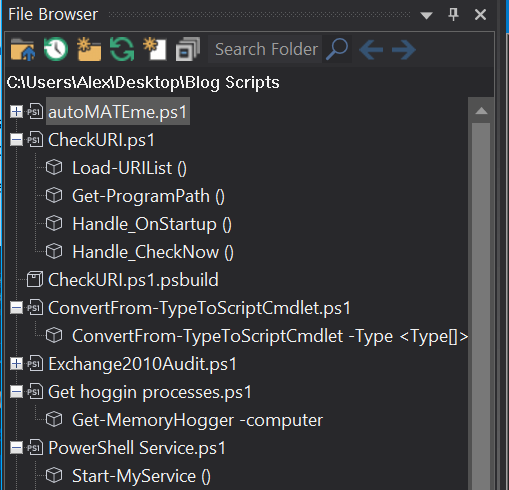The width and height of the screenshot is (509, 490).
Task: Collapse all nodes with the toolbar icon
Action: [x=188, y=49]
